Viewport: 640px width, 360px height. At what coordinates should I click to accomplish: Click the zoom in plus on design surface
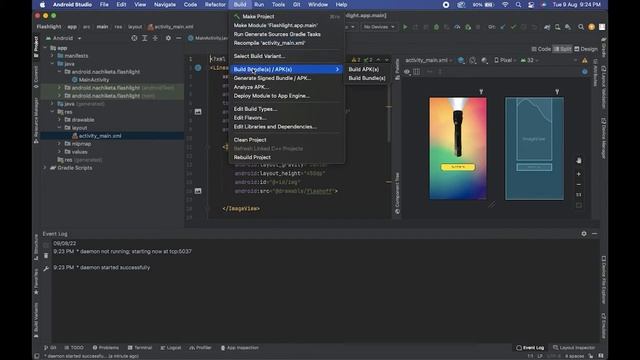579,174
